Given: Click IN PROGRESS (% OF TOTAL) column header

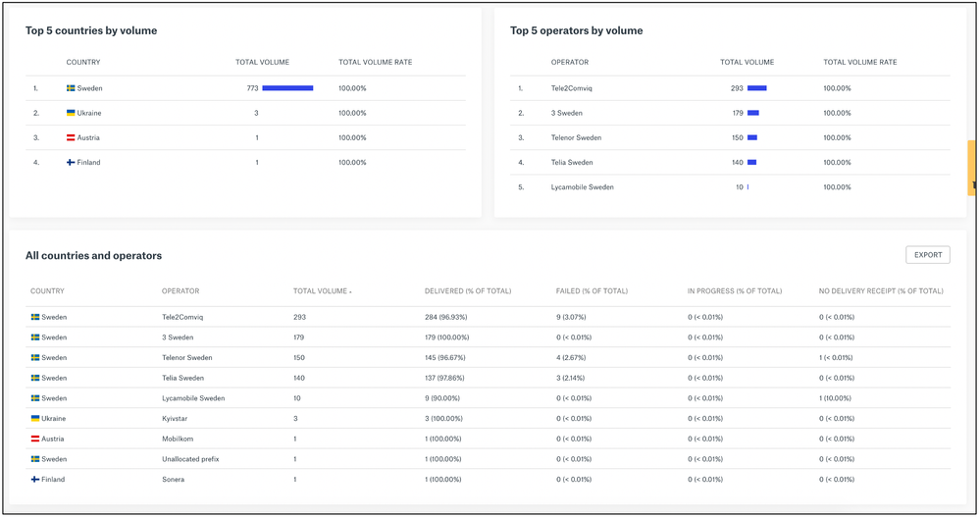Looking at the screenshot, I should [735, 291].
